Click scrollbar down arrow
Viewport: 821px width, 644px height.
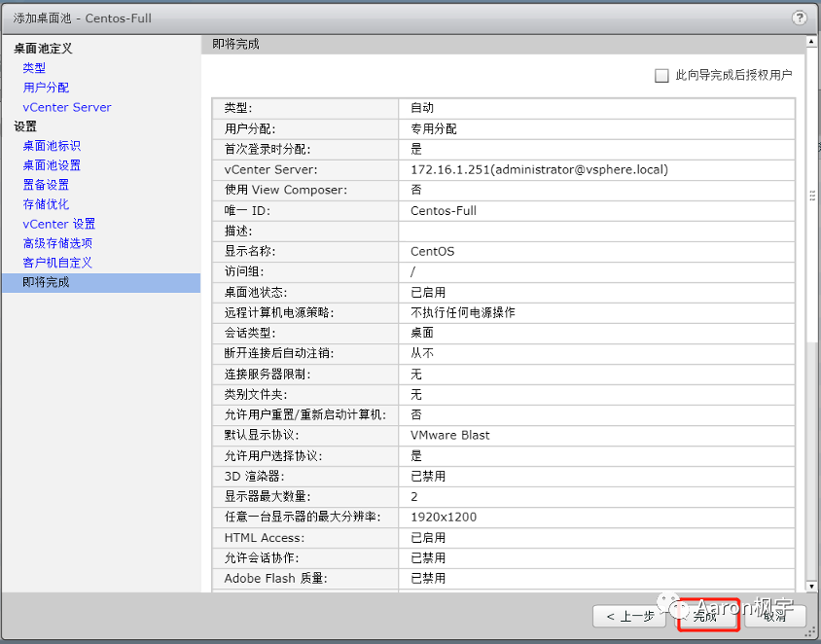coord(811,587)
